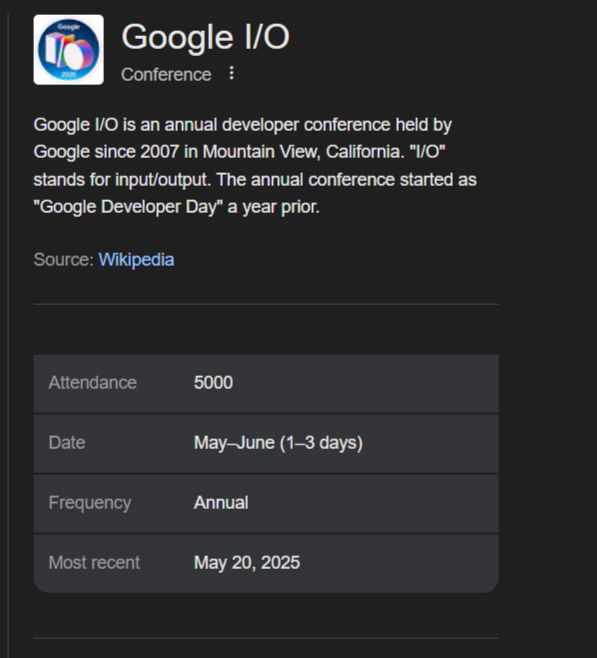Select the Date row label
The height and width of the screenshot is (658, 597).
67,443
